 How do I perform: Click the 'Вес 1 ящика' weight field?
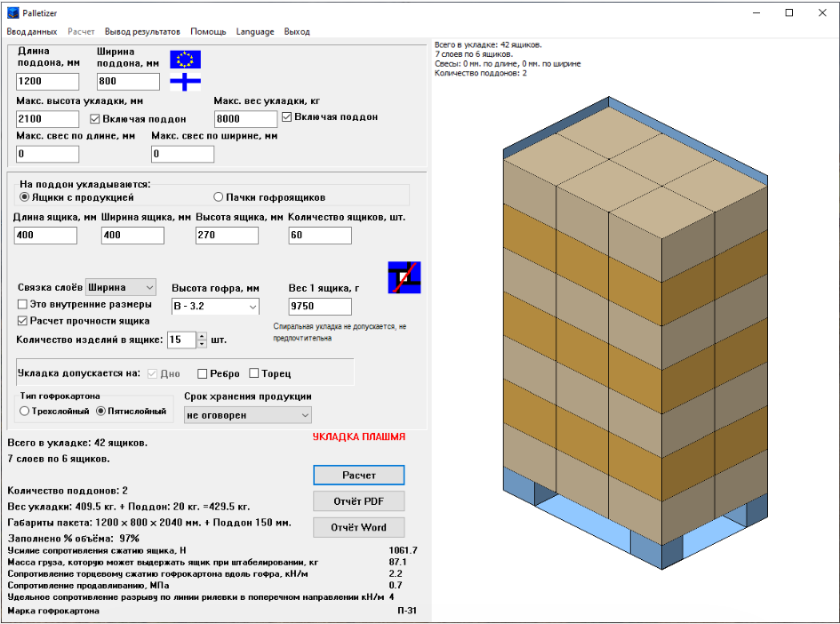coord(320,307)
